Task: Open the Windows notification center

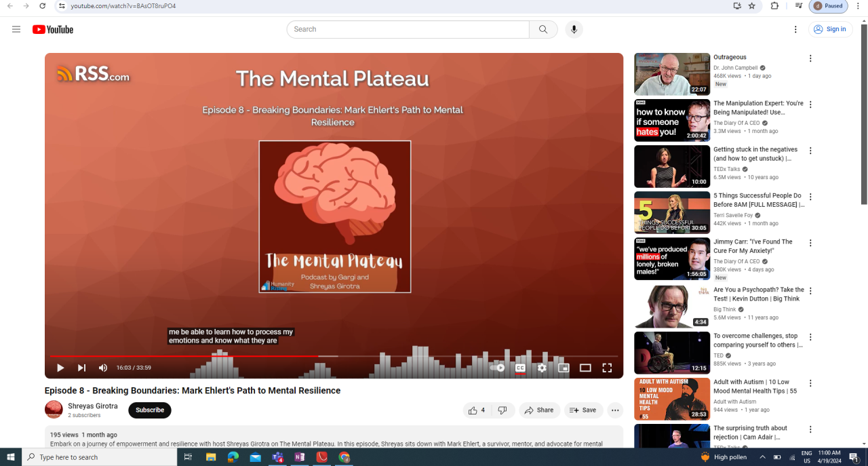Action: [x=854, y=457]
